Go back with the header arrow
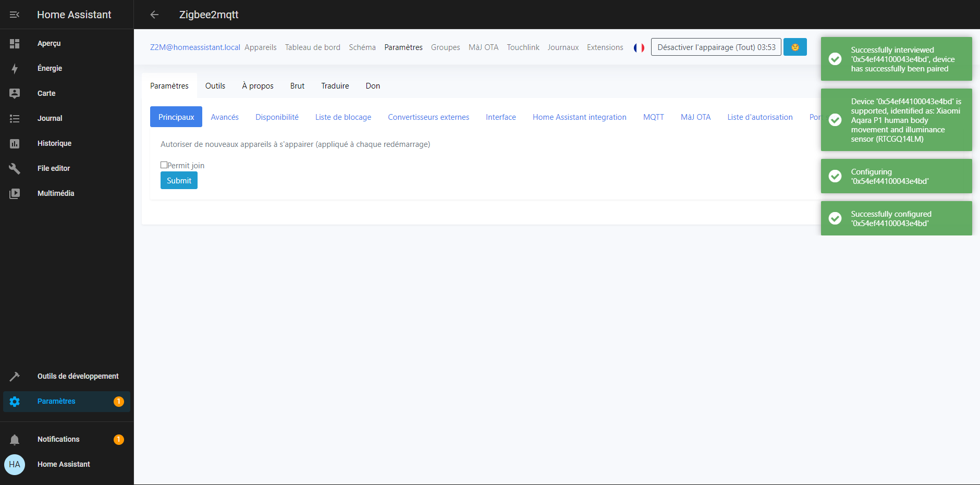 click(154, 15)
